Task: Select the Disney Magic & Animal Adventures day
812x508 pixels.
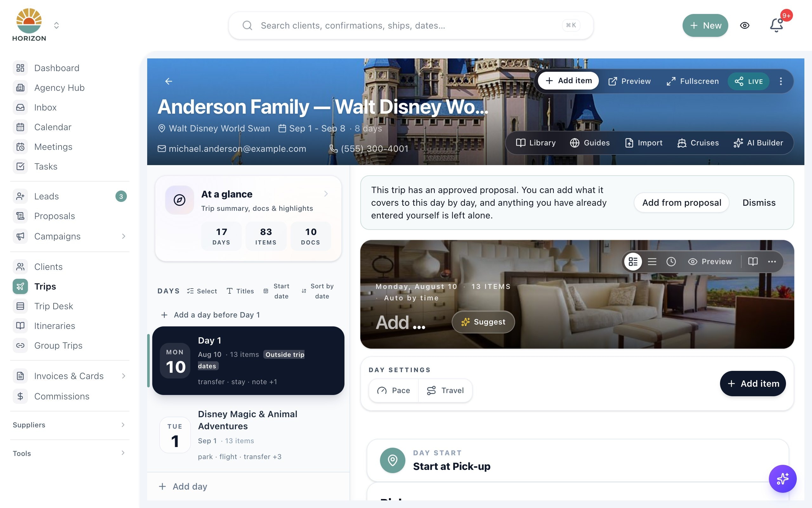Action: pyautogui.click(x=248, y=435)
